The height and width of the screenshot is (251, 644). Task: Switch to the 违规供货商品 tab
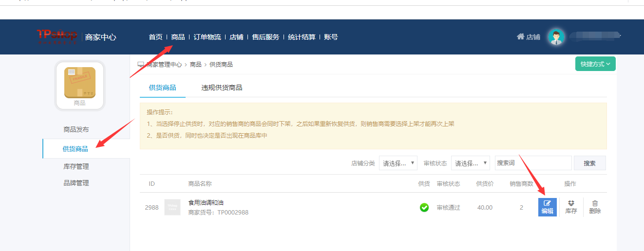(x=222, y=88)
